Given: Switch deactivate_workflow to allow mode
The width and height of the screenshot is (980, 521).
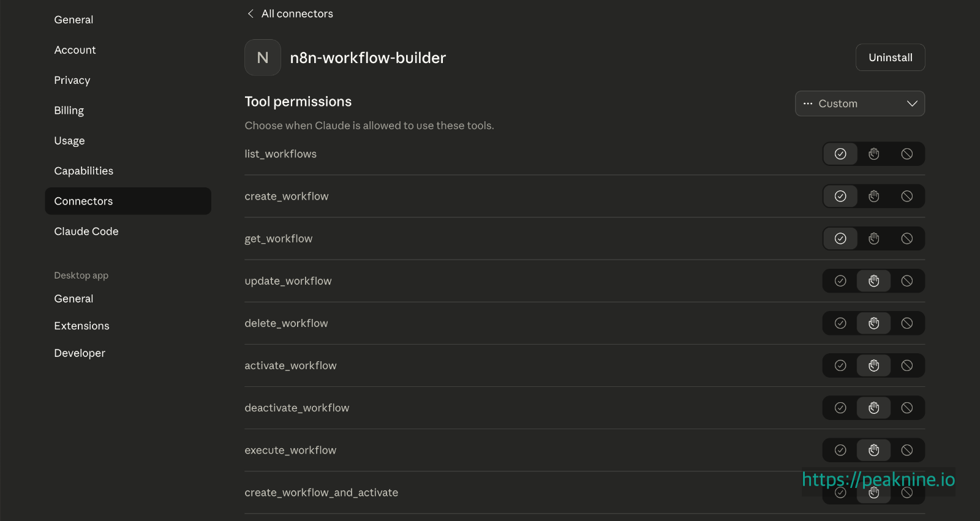Looking at the screenshot, I should [840, 407].
